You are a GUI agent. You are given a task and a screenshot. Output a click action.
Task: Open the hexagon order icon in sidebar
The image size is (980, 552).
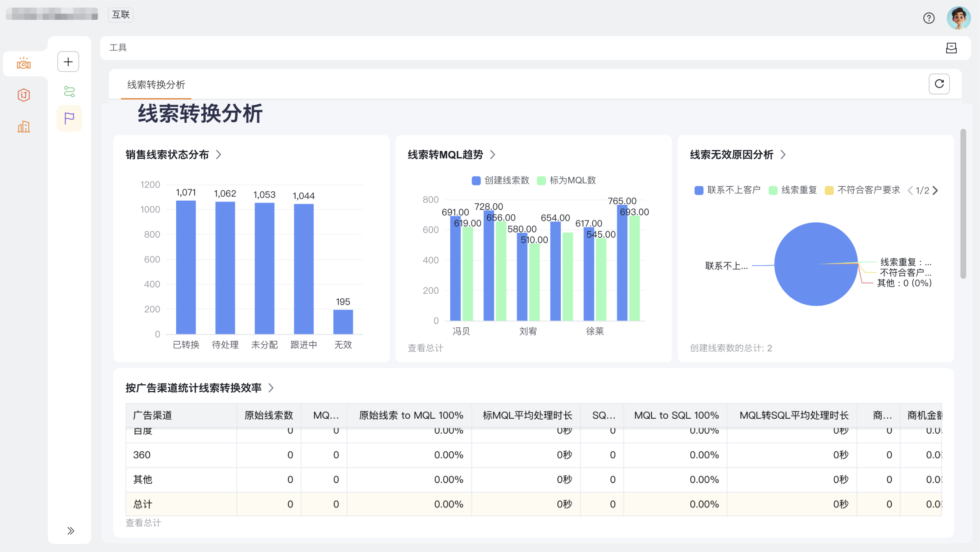(x=24, y=95)
